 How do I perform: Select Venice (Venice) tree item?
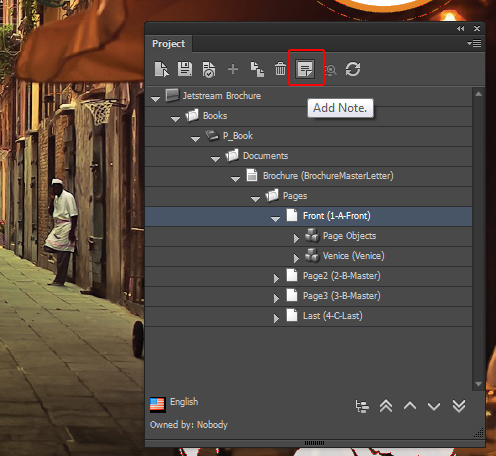[353, 256]
